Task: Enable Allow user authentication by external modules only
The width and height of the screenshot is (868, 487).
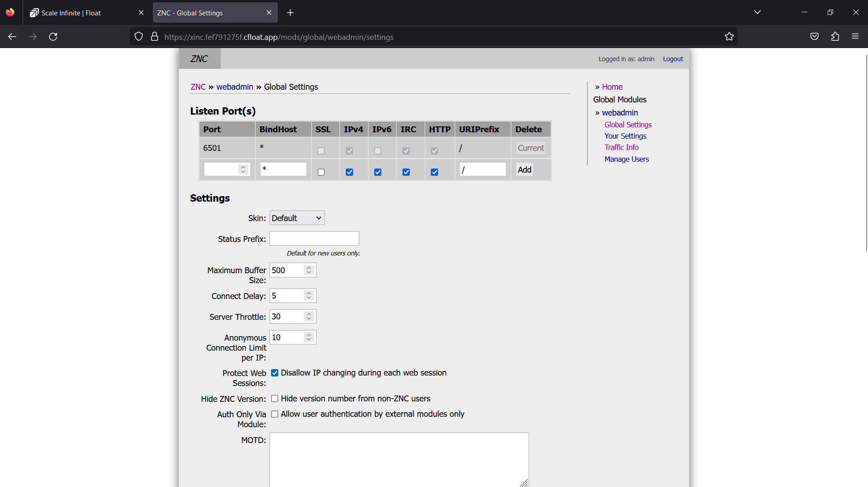Action: point(275,414)
